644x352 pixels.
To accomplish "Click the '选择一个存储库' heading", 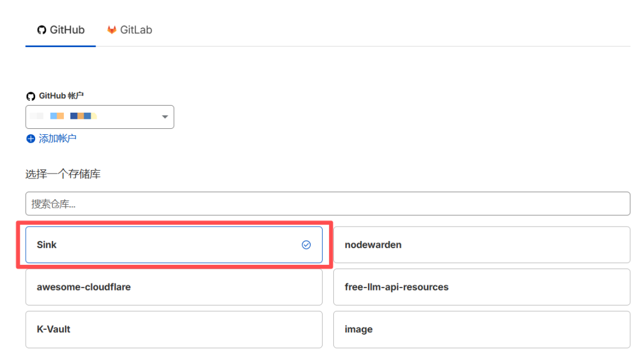I will pos(63,174).
